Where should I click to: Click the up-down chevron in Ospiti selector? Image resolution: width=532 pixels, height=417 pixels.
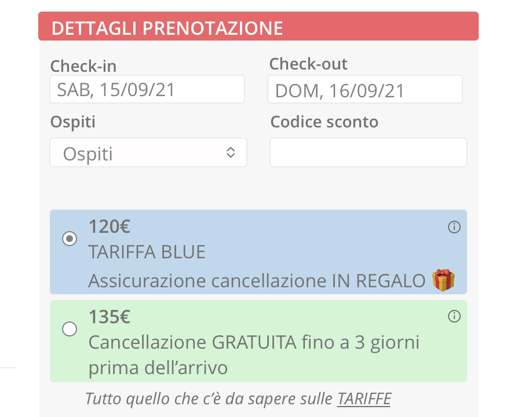click(x=231, y=152)
